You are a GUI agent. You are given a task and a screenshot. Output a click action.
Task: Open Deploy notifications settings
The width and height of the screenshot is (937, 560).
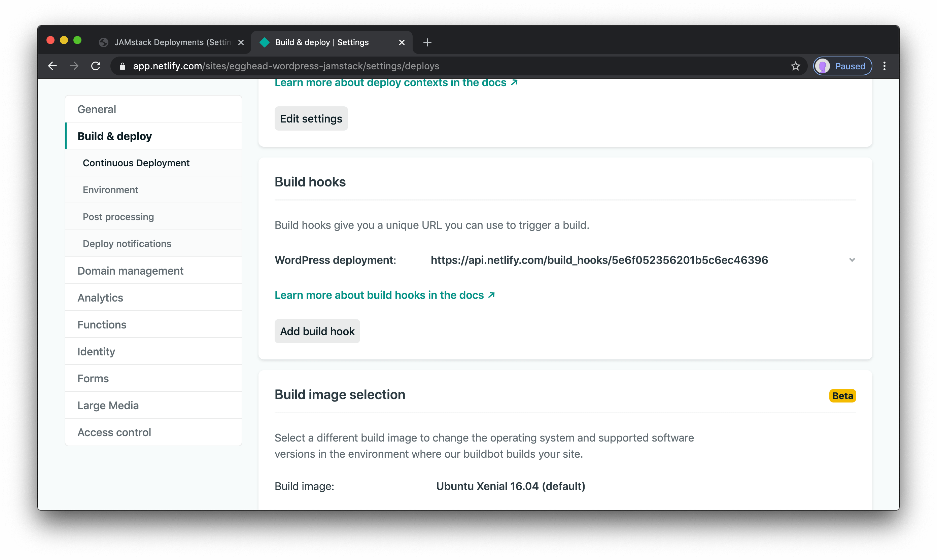coord(127,243)
